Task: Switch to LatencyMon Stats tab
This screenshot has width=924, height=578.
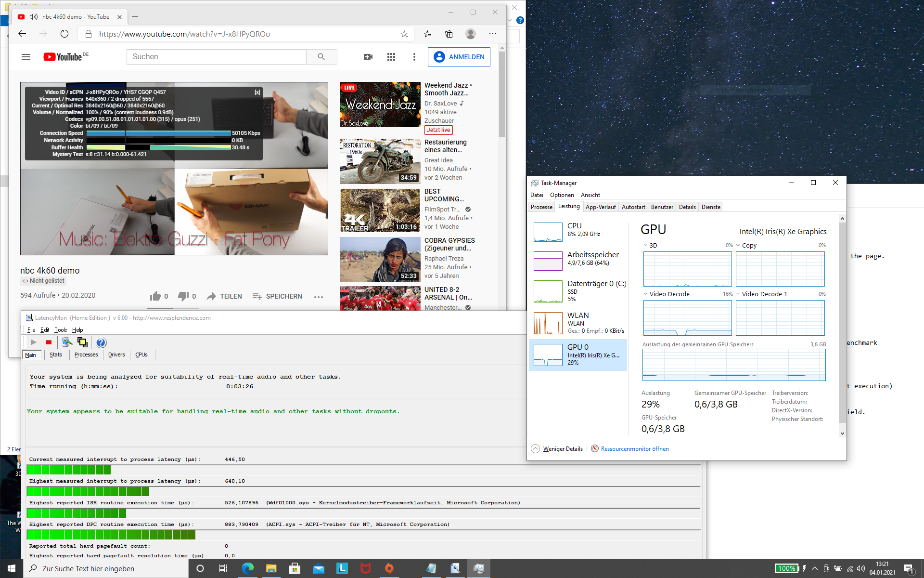Action: (56, 355)
